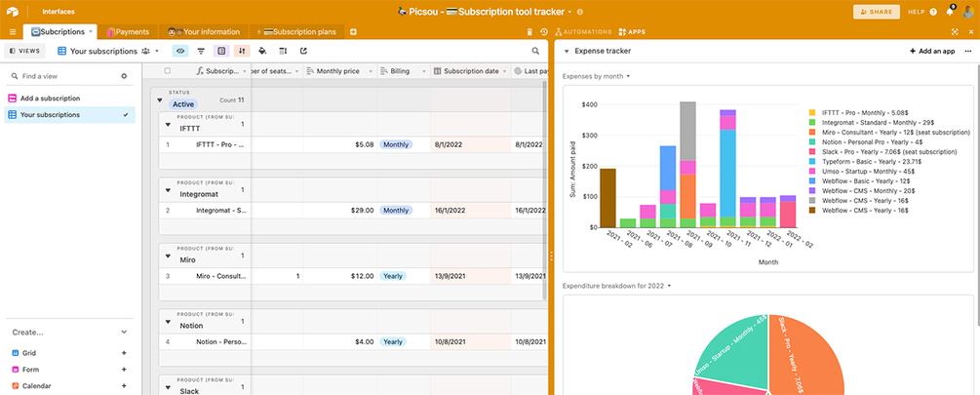
Task: Add a new Form view plus icon
Action: point(124,370)
